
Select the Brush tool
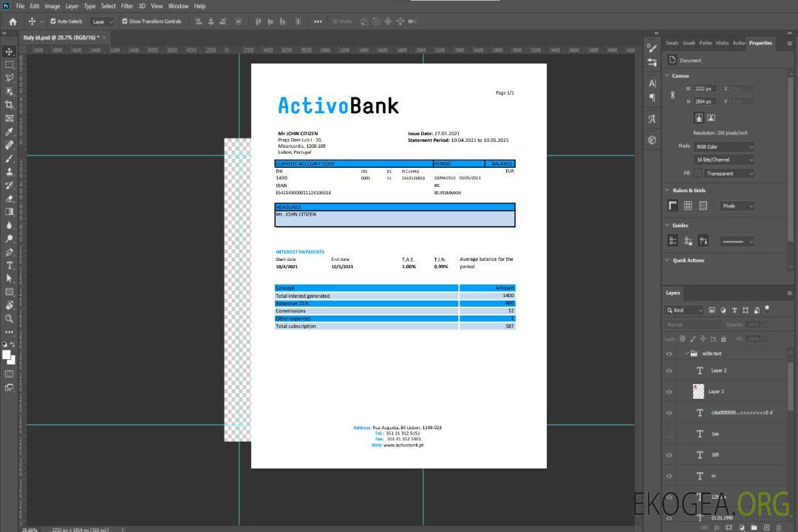[9, 158]
